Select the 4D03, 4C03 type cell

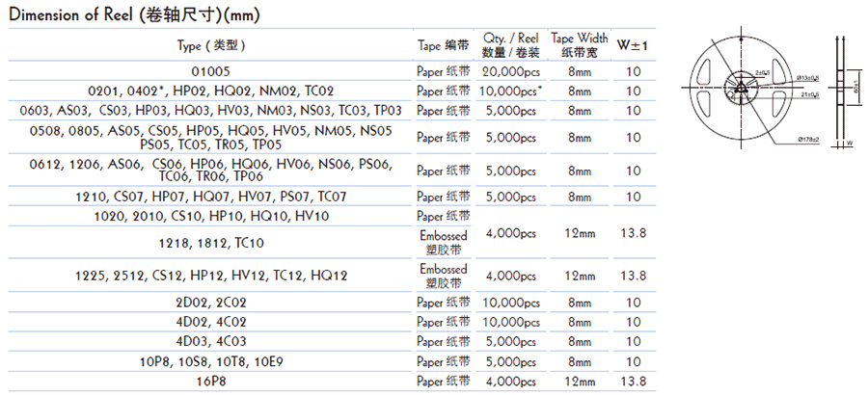click(212, 341)
